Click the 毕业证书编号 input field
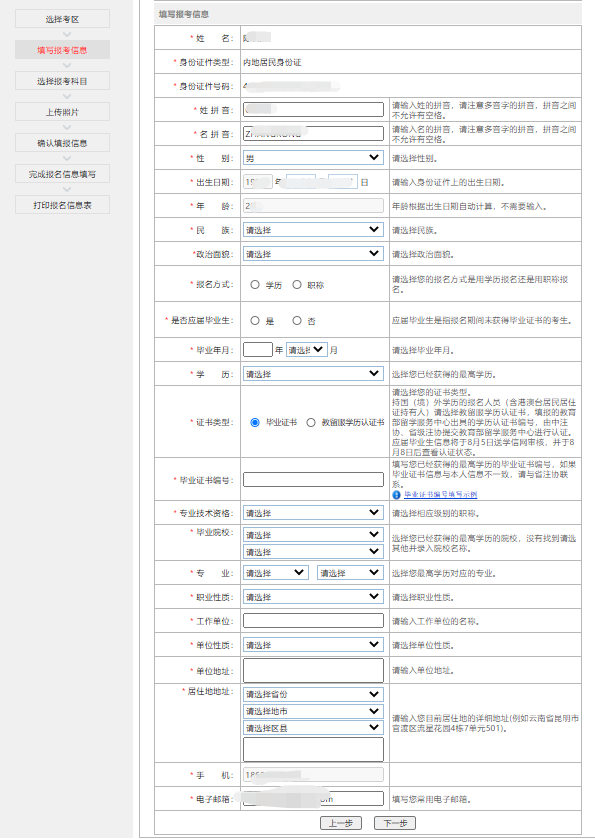595x839 pixels. click(313, 479)
